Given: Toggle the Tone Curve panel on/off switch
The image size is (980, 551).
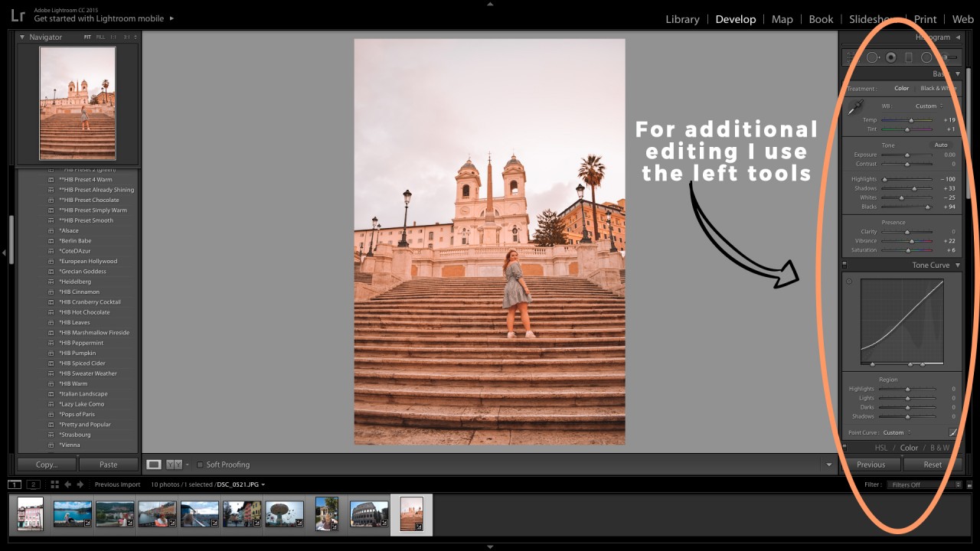Looking at the screenshot, I should point(844,265).
